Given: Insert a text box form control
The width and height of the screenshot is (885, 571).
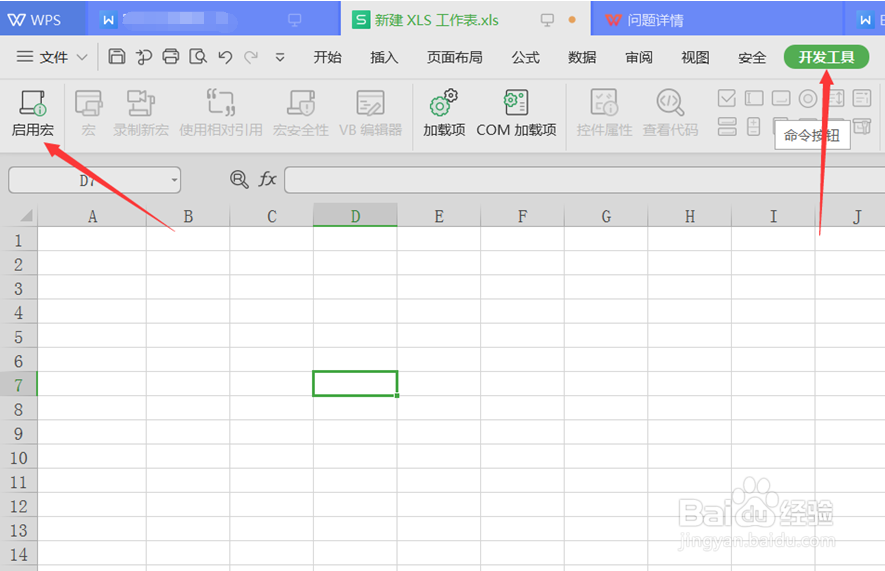Looking at the screenshot, I should tap(754, 98).
